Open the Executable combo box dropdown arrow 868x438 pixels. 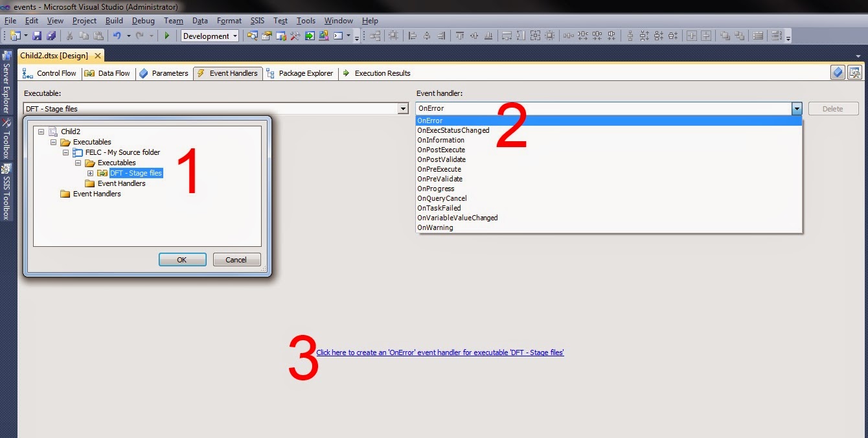click(x=404, y=109)
